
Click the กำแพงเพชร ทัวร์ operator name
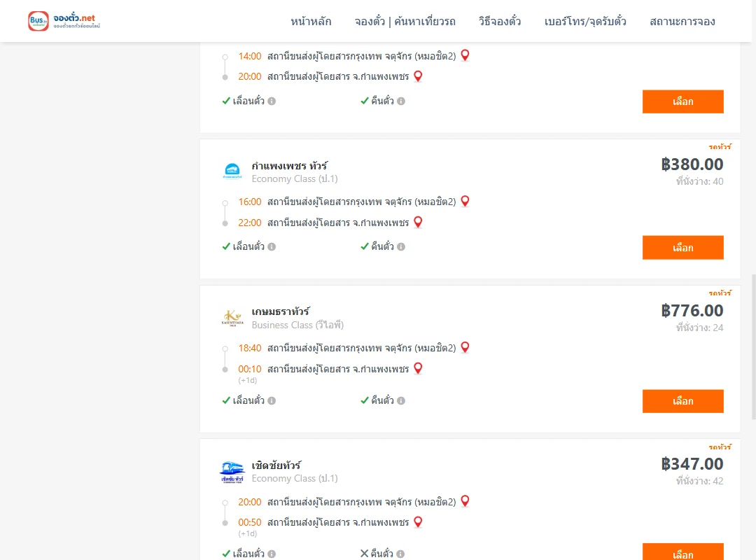coord(289,166)
